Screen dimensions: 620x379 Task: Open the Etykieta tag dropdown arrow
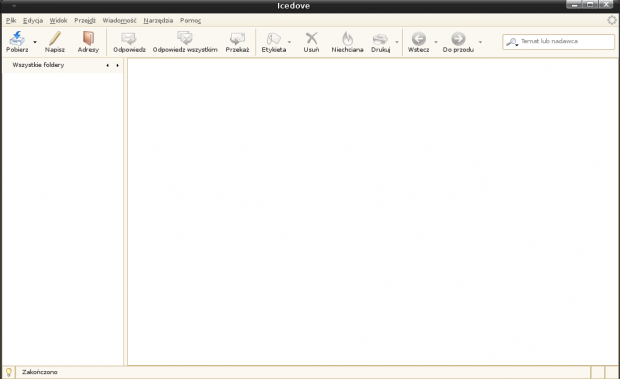coord(289,42)
